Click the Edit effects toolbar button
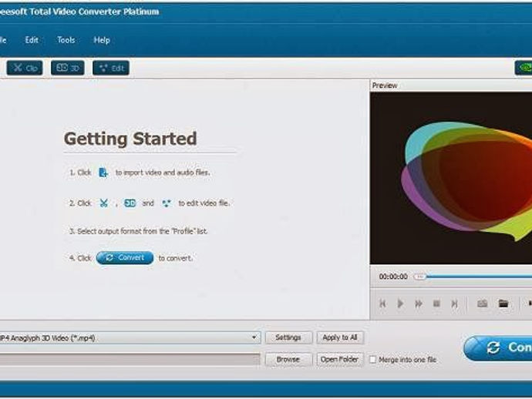This screenshot has width=532, height=399. pos(111,68)
